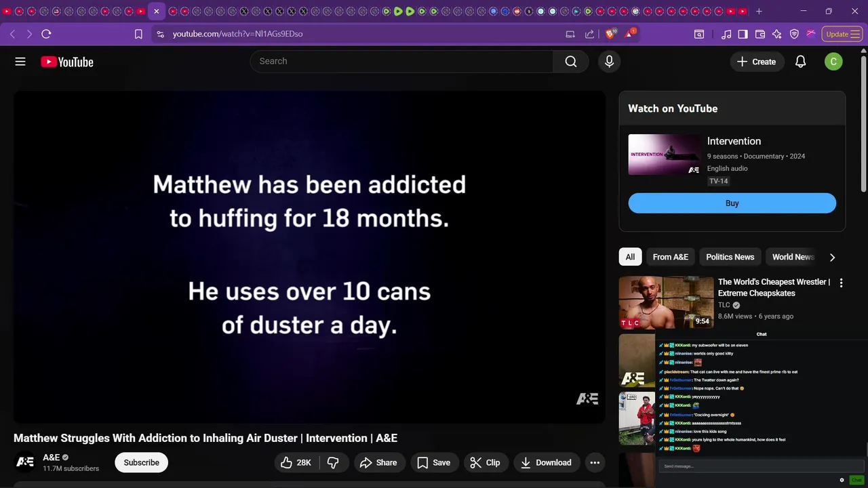Click "love this kids song" chat message

pos(709,431)
